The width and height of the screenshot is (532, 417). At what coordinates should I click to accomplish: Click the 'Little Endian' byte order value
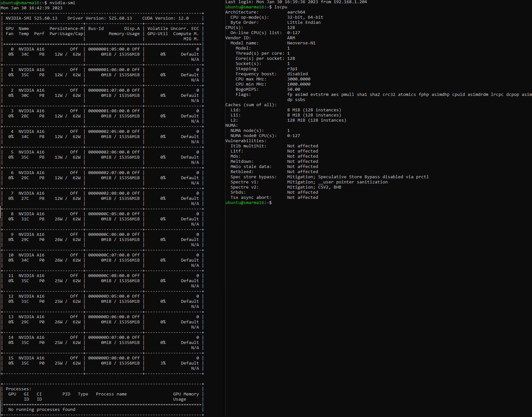pos(304,22)
